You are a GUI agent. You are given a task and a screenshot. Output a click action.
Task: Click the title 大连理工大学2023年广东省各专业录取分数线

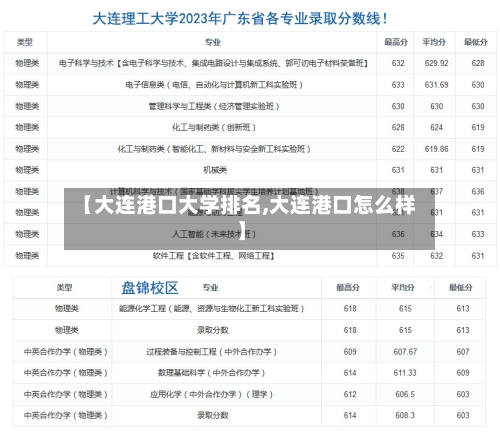[x=240, y=19]
